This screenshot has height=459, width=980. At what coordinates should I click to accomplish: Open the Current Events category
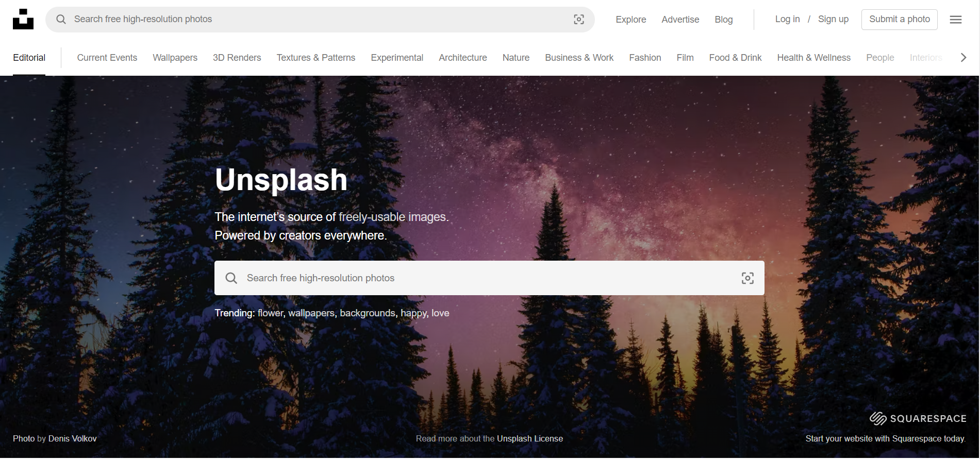pyautogui.click(x=107, y=58)
